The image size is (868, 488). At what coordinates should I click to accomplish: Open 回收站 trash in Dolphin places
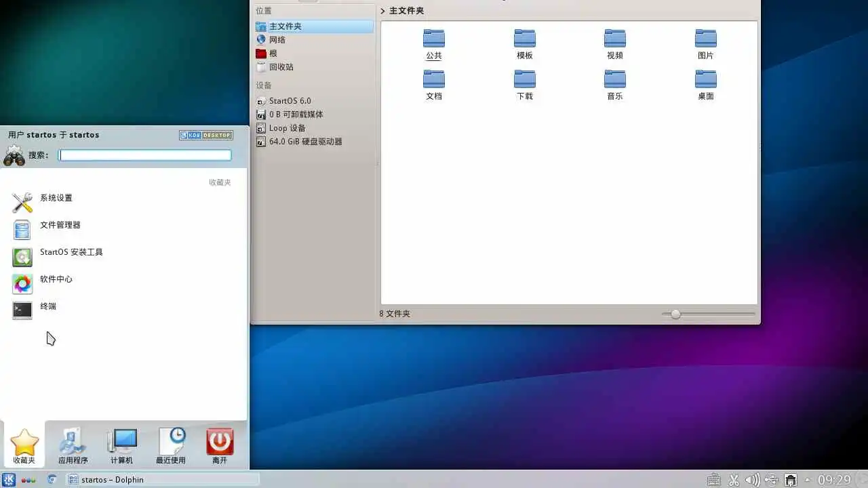click(x=314, y=67)
